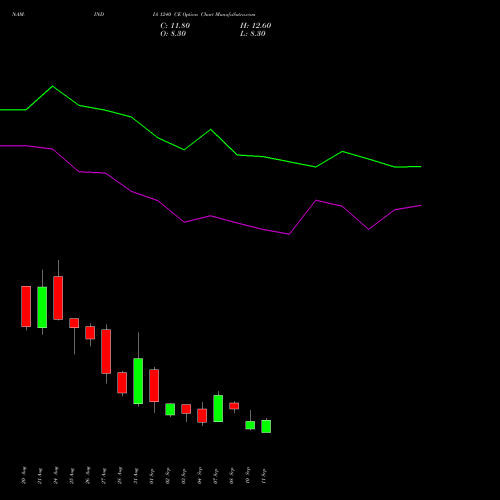Click the '26 Aug' date label
The width and height of the screenshot is (500, 500).
coord(88,475)
